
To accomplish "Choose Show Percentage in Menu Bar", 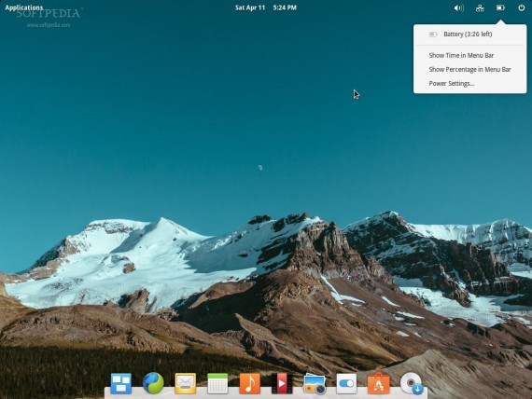I will point(469,70).
